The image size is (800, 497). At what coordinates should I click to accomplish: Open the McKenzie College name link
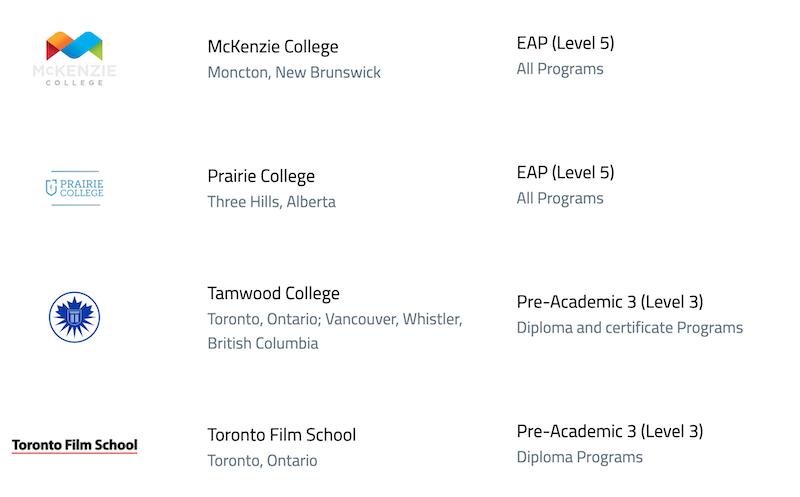pyautogui.click(x=272, y=46)
